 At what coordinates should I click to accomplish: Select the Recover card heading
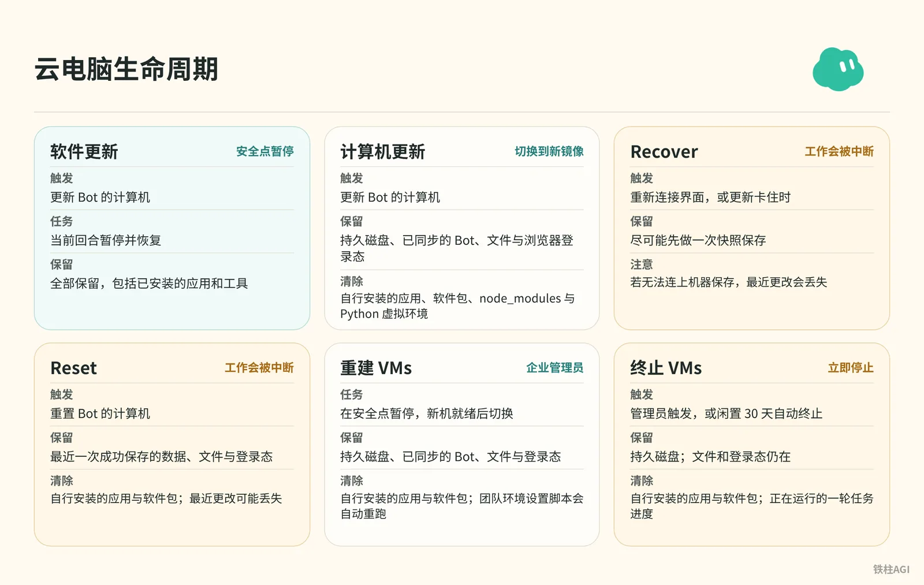664,152
